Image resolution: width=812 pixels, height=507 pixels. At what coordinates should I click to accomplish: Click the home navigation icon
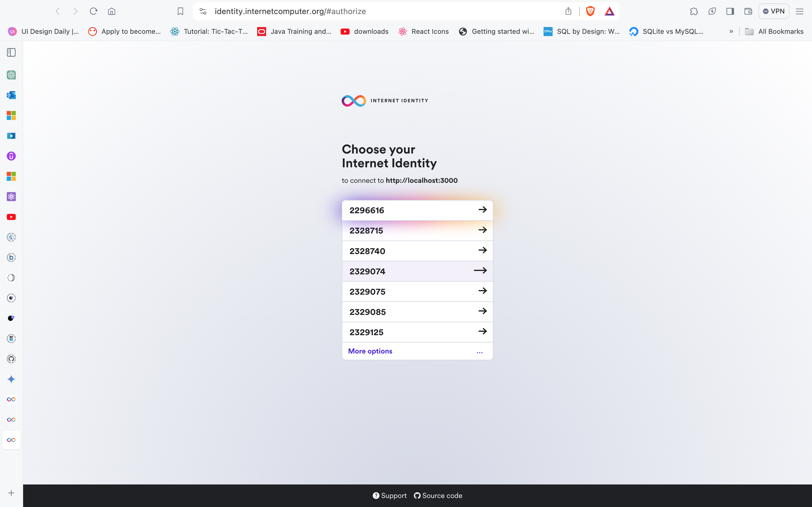pos(112,10)
